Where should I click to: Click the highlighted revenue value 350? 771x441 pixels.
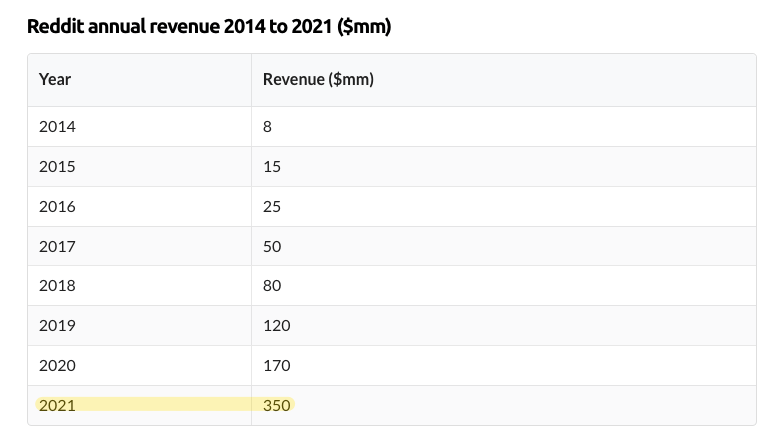coord(276,405)
